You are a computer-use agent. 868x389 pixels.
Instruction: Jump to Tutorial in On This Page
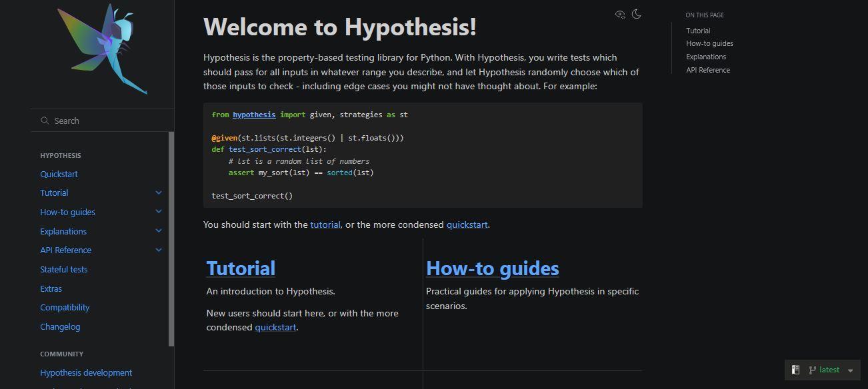coord(698,31)
